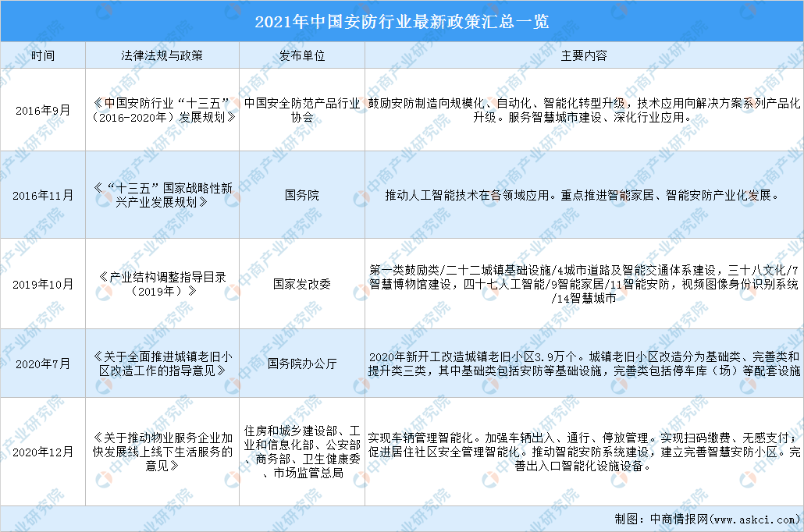This screenshot has height=532, width=804.
Task: Select policy cell '"十三五"国家战略性新兴产业发展规划'
Action: click(x=162, y=195)
